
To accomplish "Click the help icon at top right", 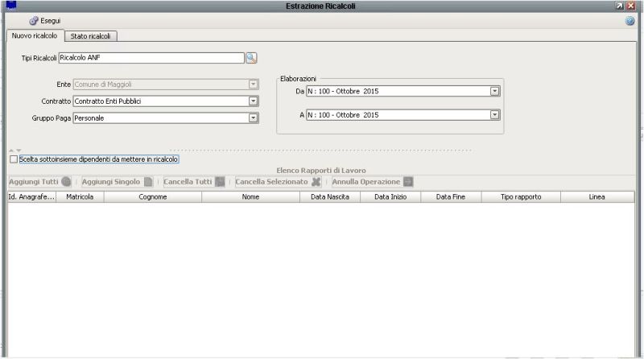I will click(630, 21).
